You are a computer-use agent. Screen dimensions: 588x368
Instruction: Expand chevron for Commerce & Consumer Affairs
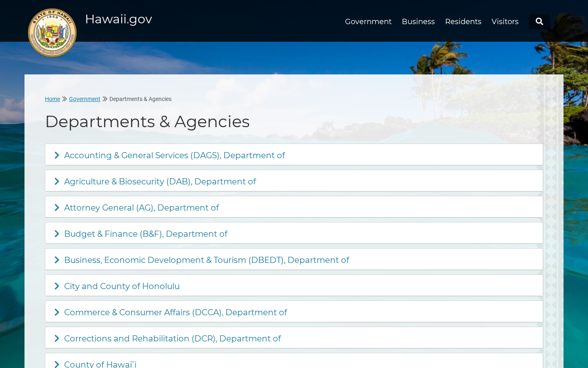coord(57,312)
